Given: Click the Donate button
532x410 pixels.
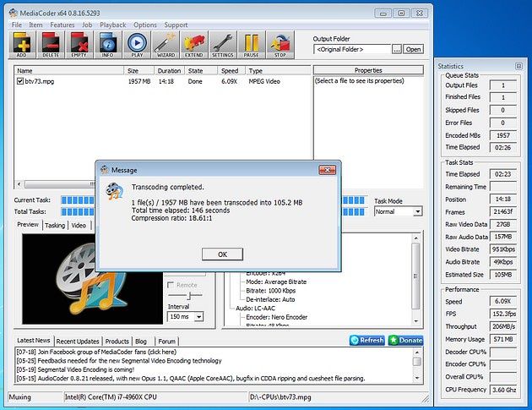Looking at the screenshot, I should click(x=406, y=340).
